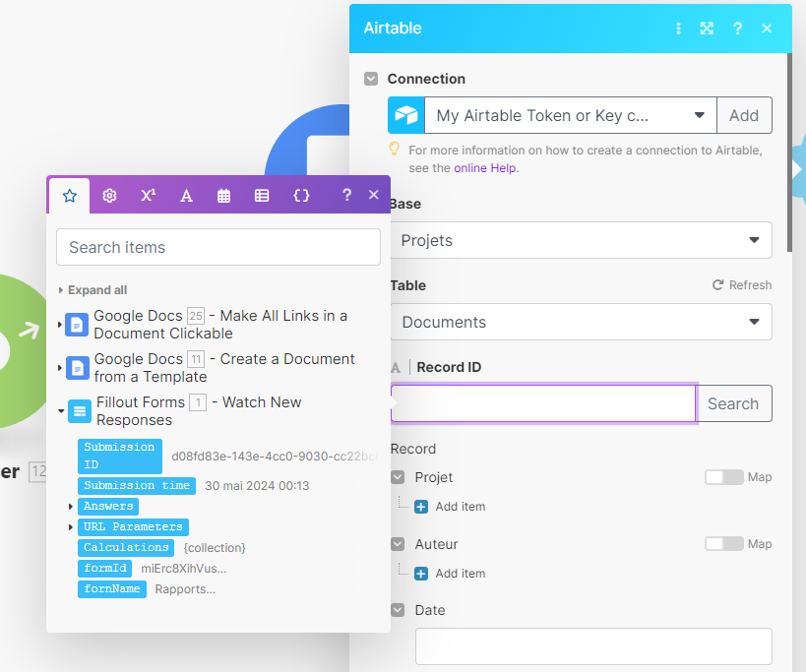This screenshot has height=672, width=806.
Task: Insert the Calculations variable
Action: (x=126, y=547)
